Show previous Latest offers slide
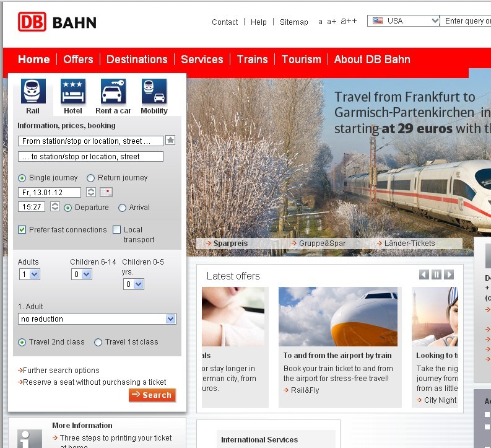Image resolution: width=491 pixels, height=448 pixels. coord(424,275)
